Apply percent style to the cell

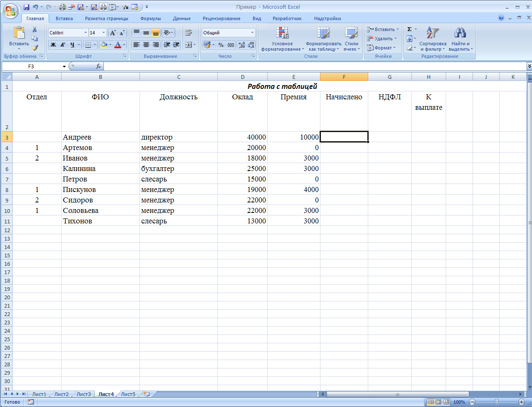(221, 45)
